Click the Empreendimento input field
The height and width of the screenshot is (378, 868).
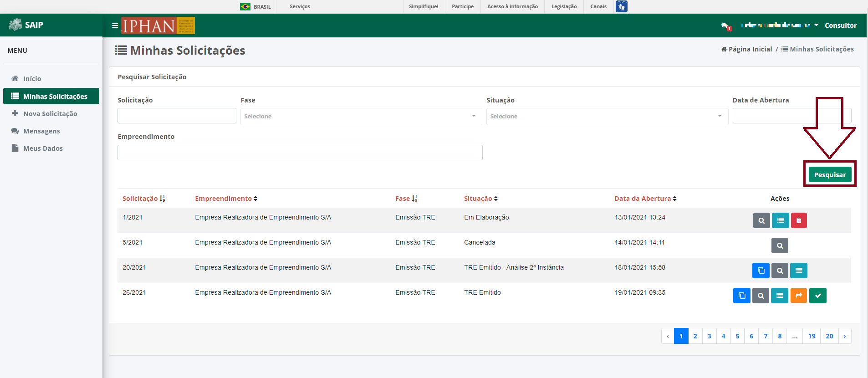tap(300, 153)
